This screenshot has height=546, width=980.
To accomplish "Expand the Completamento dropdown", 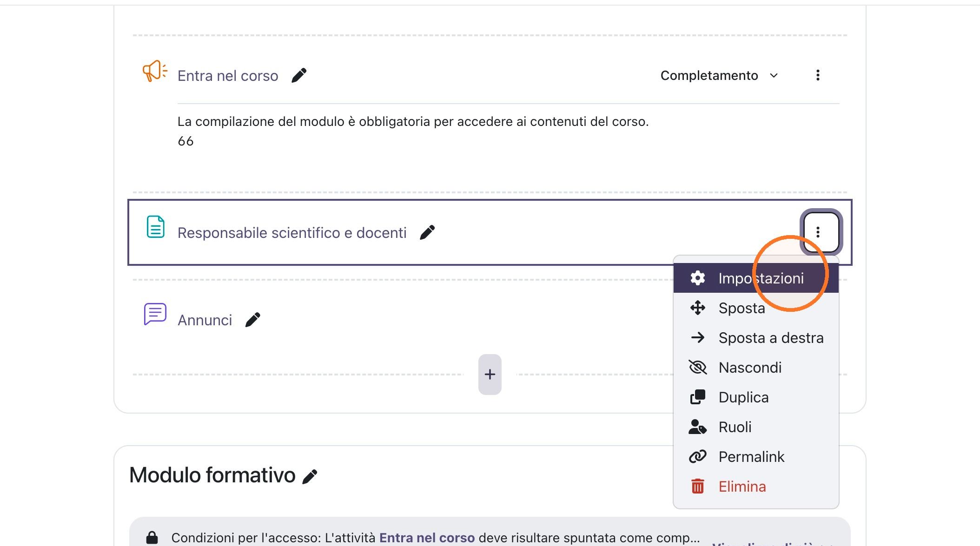I will [719, 75].
